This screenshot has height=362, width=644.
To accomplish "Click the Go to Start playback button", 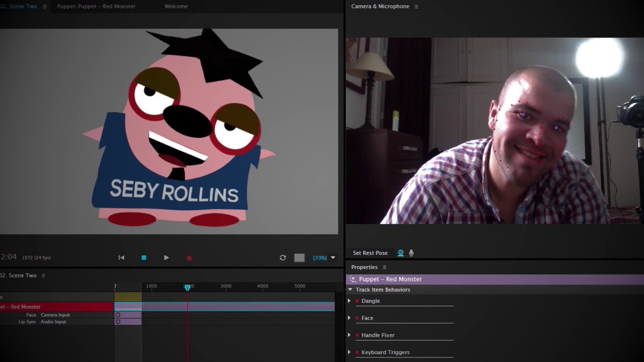I will [121, 257].
